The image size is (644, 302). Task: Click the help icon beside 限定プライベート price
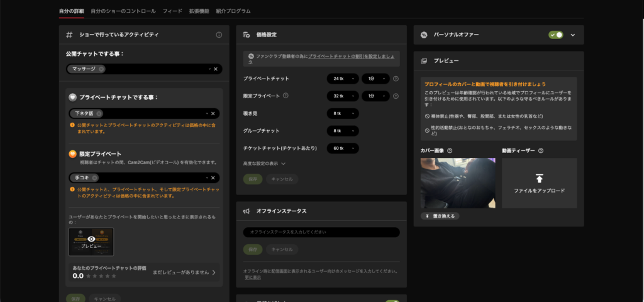286,96
